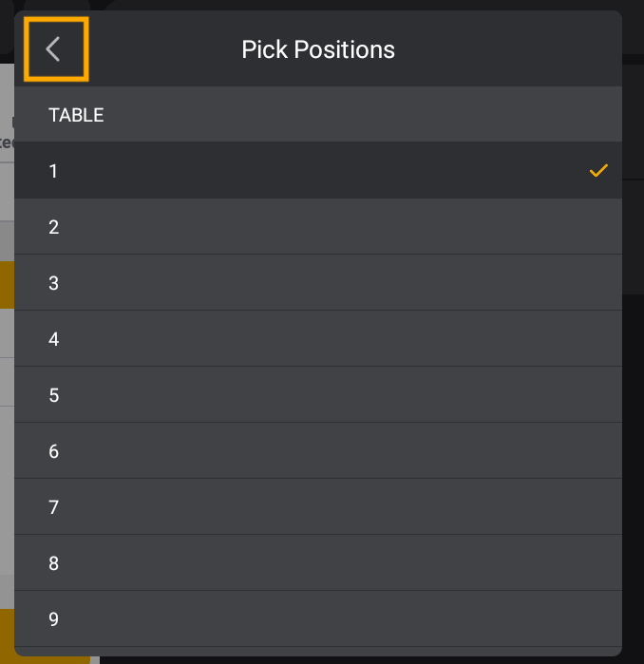The height and width of the screenshot is (664, 644).
Task: Click the partially visible row below table 9
Action: (285, 651)
